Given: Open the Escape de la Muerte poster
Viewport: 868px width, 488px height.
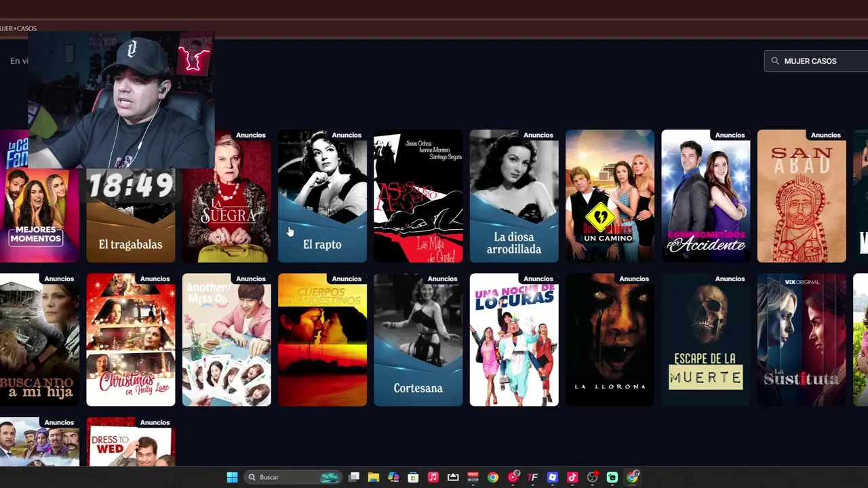Looking at the screenshot, I should (x=705, y=340).
